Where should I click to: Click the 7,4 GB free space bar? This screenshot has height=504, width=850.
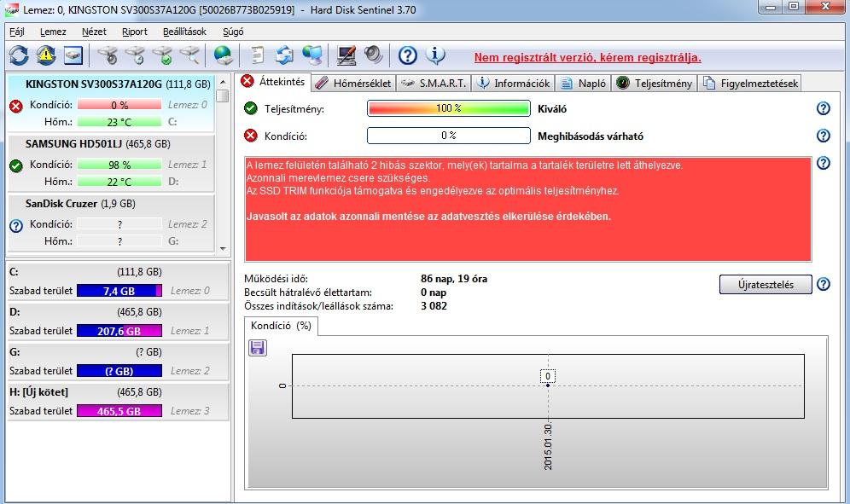(x=119, y=291)
